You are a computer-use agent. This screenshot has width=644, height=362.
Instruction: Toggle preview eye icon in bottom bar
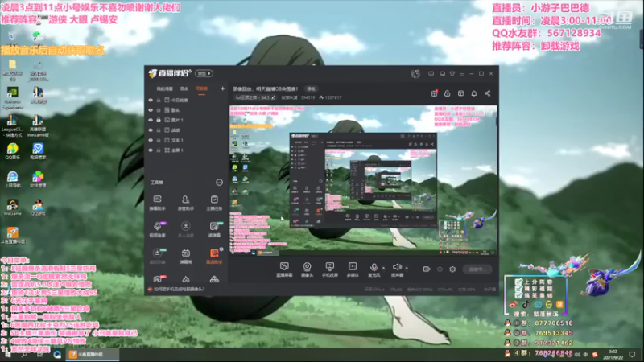coord(440,269)
